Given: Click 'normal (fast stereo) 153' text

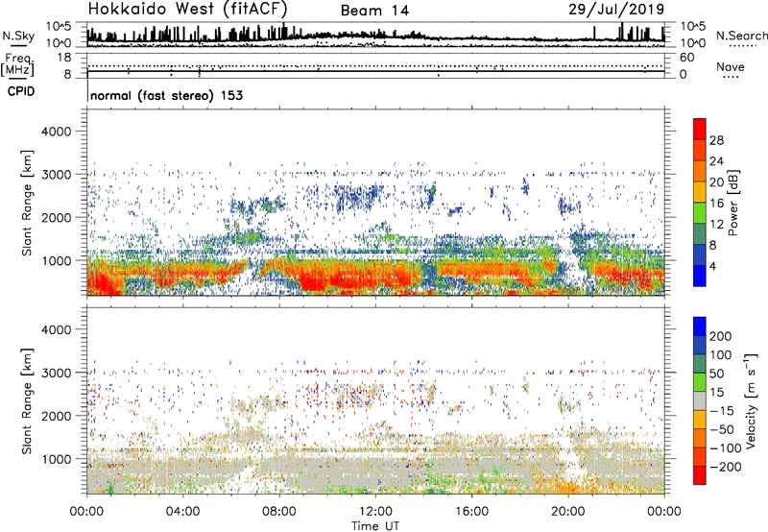Looking at the screenshot, I should click(166, 95).
